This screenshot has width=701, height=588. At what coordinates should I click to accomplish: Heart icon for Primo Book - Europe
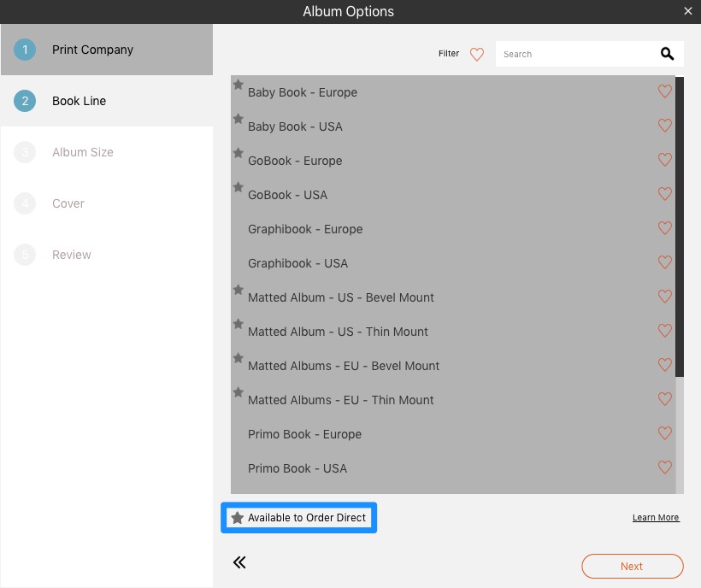click(665, 433)
